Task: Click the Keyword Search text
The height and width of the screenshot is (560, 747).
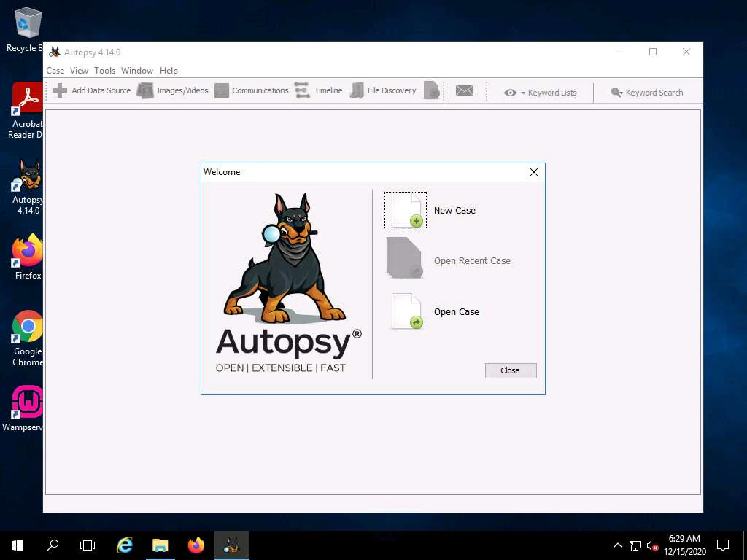Action: [654, 93]
